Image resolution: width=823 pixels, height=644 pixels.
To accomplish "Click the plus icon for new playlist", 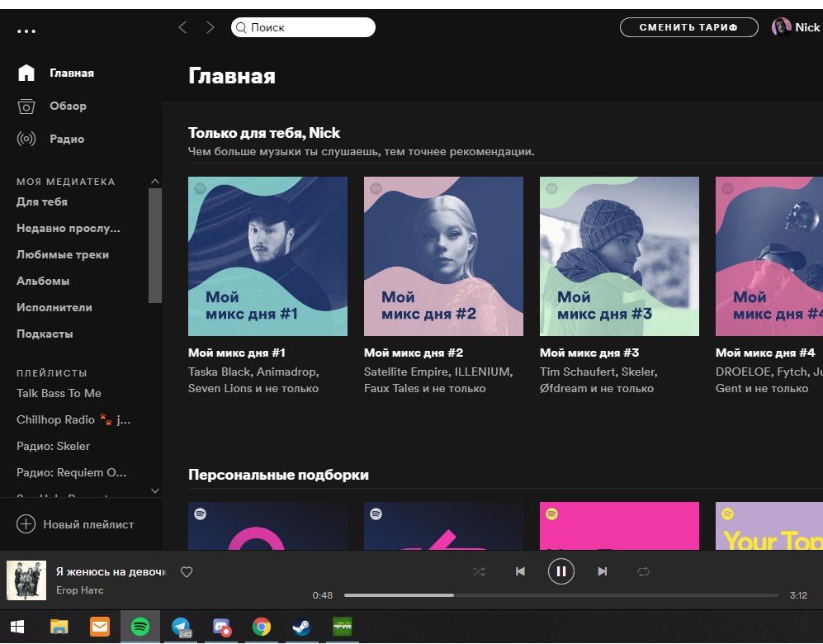I will pyautogui.click(x=26, y=523).
